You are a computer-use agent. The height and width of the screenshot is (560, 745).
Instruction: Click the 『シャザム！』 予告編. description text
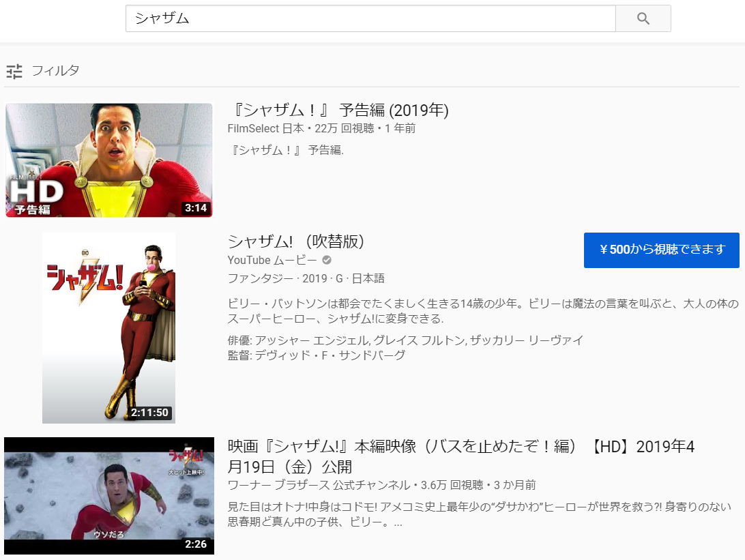click(286, 150)
